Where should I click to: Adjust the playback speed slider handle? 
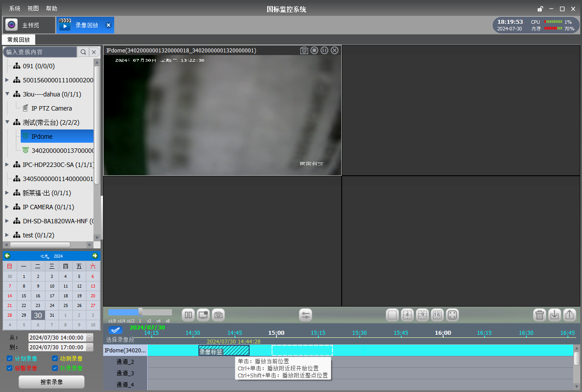click(140, 312)
